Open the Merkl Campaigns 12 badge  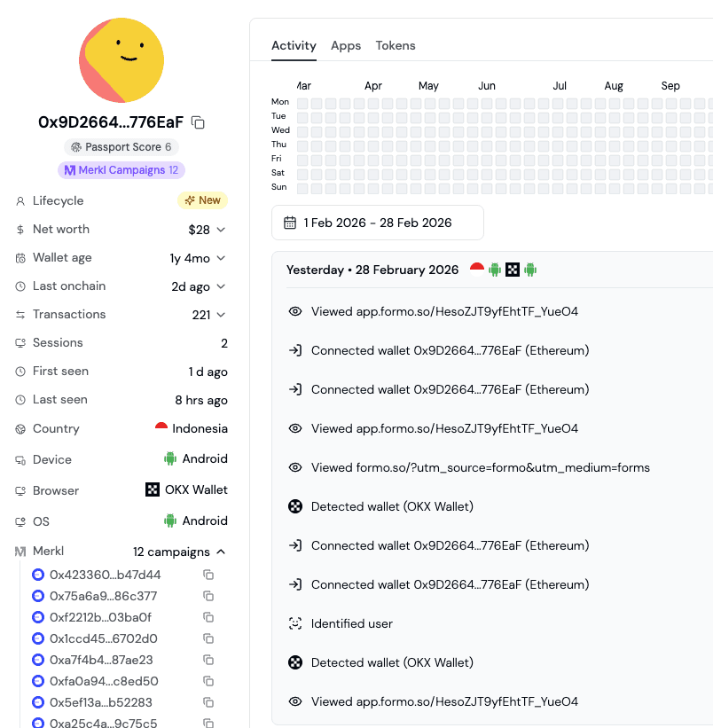pyautogui.click(x=121, y=170)
